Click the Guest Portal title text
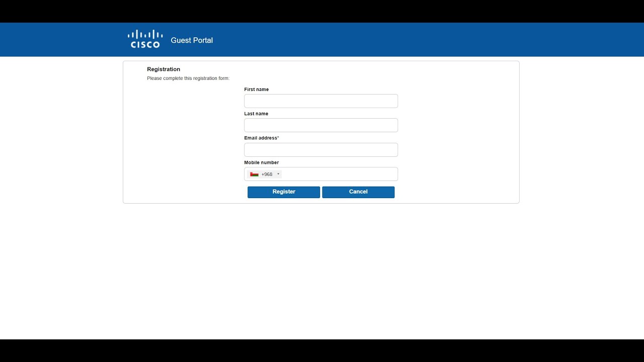Screen dimensions: 644x362 coord(192,40)
